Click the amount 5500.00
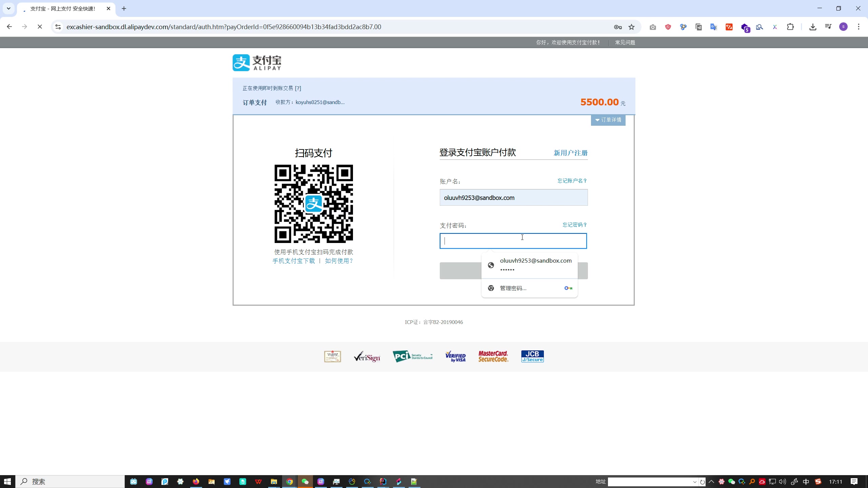The width and height of the screenshot is (868, 488). coord(599,102)
